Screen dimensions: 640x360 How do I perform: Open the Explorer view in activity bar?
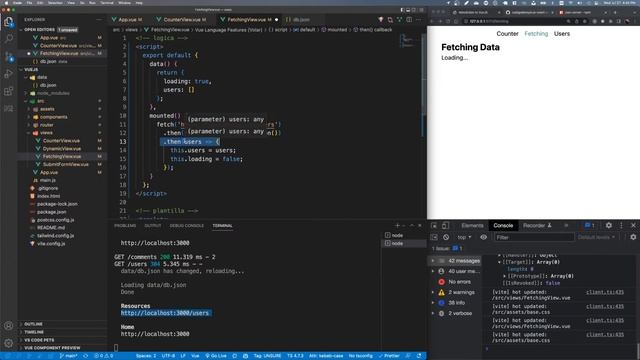click(9, 22)
